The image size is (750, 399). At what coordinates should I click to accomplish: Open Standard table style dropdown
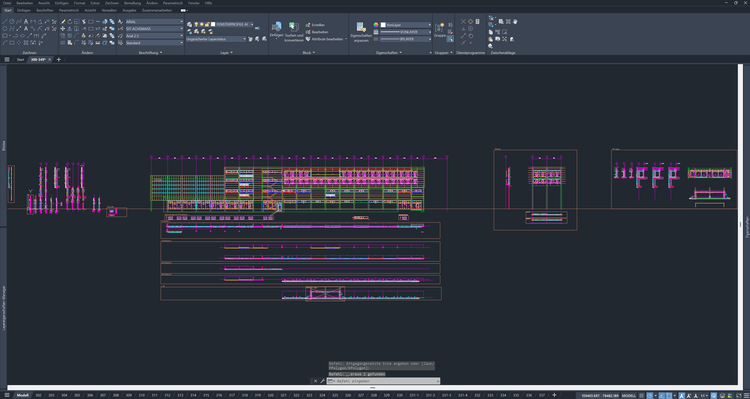click(x=154, y=43)
